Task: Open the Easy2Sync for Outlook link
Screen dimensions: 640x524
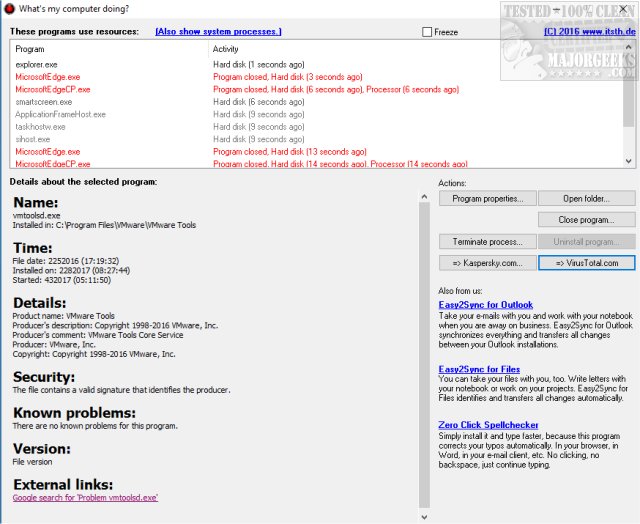Action: 486,305
